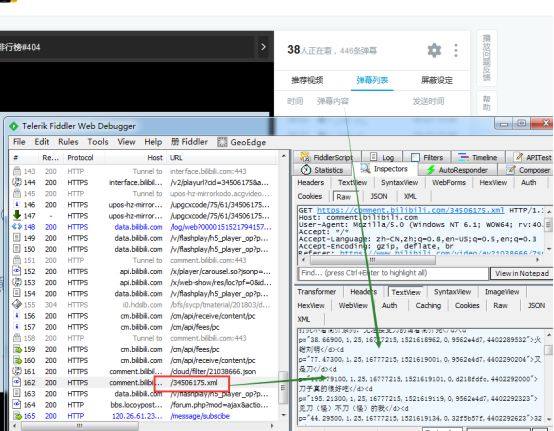Open the Rules menu
The height and width of the screenshot is (431, 554).
click(68, 142)
